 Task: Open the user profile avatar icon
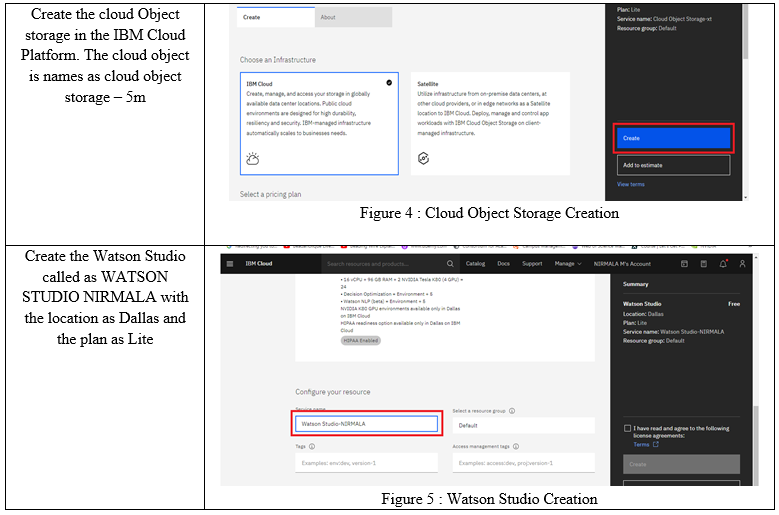click(742, 264)
